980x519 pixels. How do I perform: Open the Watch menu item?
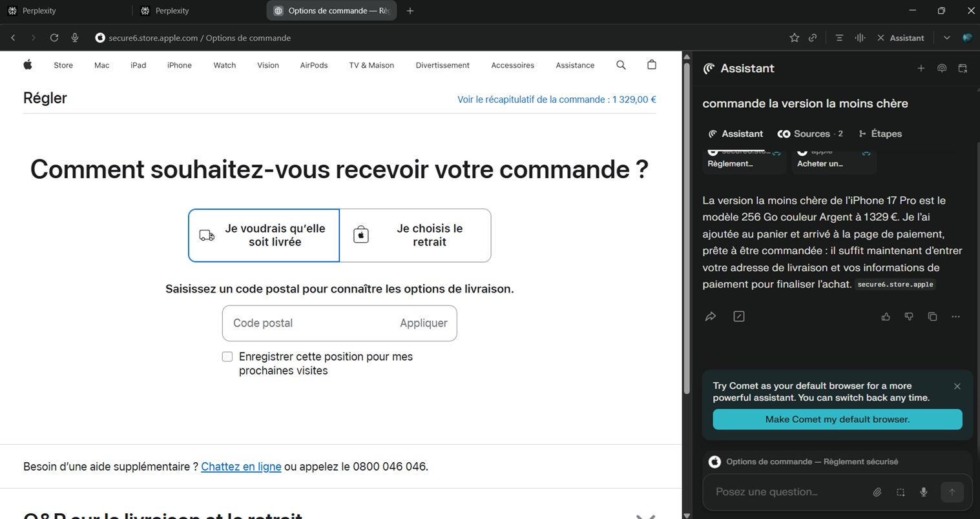225,65
